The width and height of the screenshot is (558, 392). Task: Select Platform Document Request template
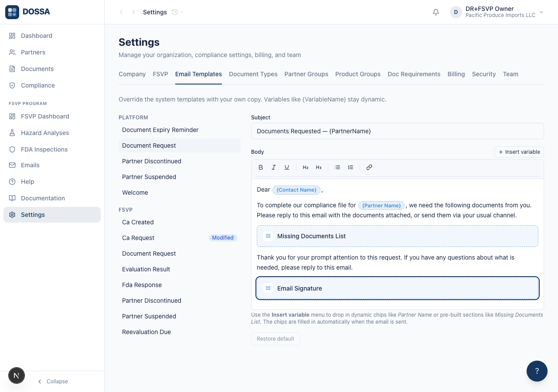[180, 145]
